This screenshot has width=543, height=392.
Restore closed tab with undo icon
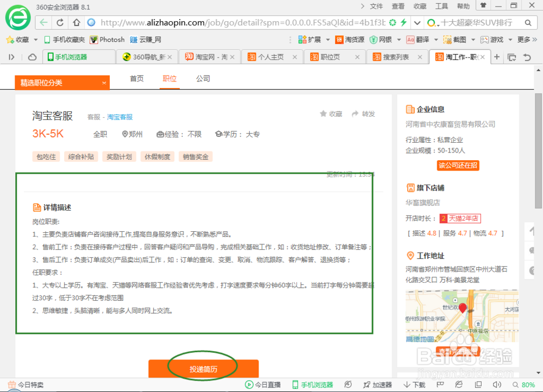click(527, 57)
